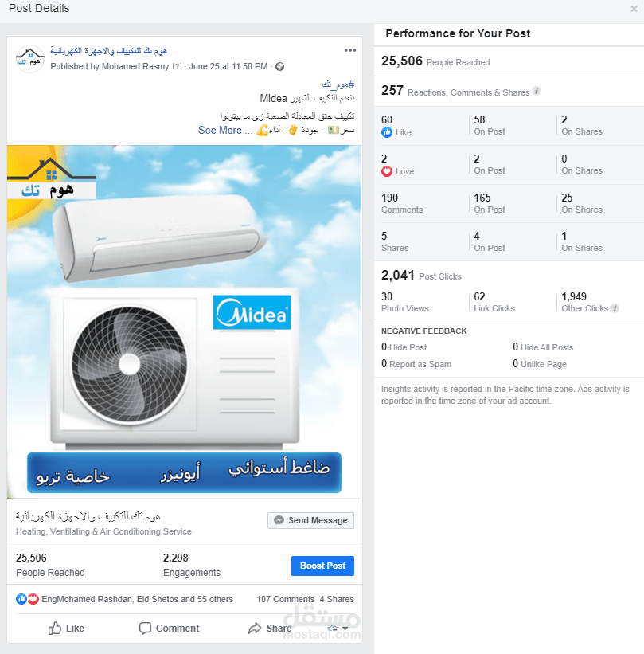The width and height of the screenshot is (644, 654).
Task: Click the red Love reaction icon in reactions summary
Action: [33, 599]
